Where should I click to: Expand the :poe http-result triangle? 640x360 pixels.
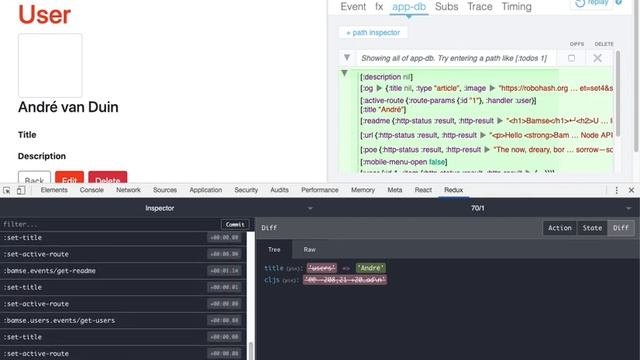pyautogui.click(x=487, y=149)
